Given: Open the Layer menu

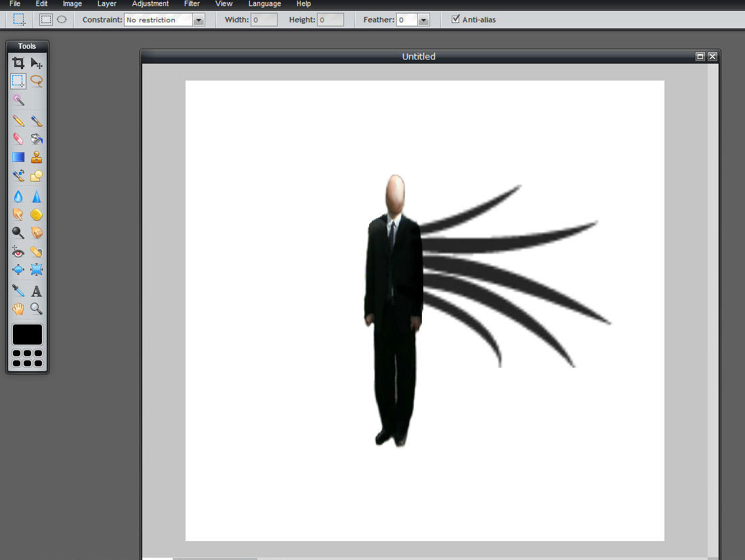Looking at the screenshot, I should [107, 4].
